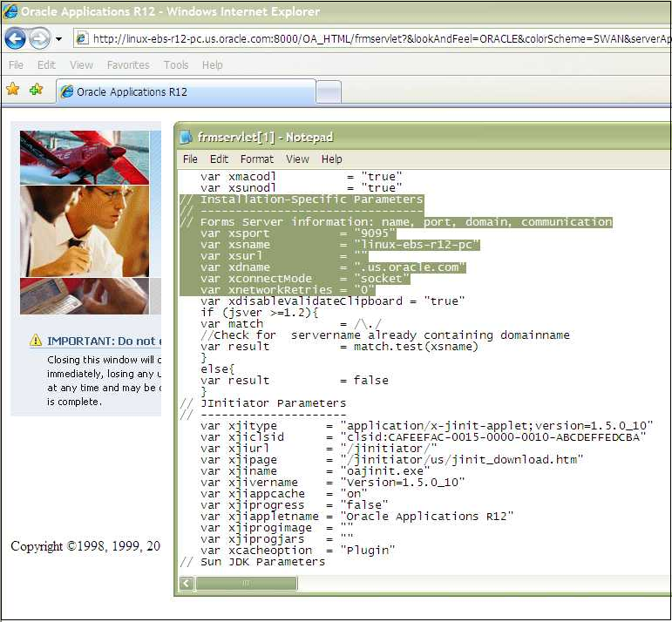
Task: Click the 'var xjiappletname' line
Action: pos(356,517)
